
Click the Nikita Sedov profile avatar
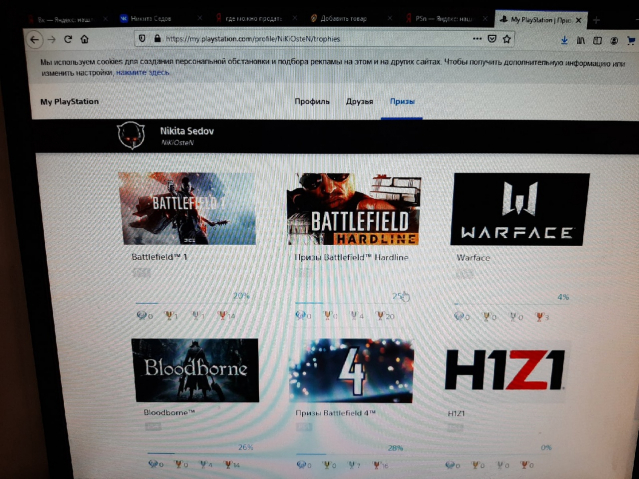coord(131,135)
